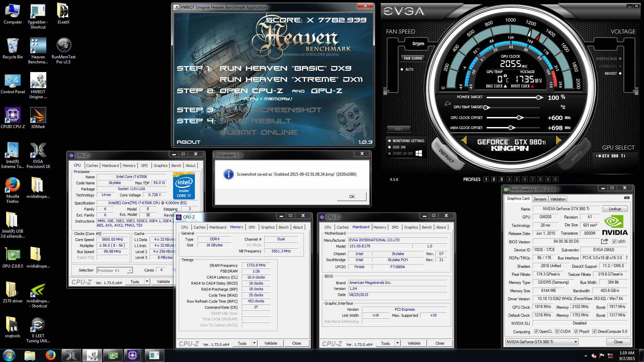644x362 pixels.
Task: Open the NVIDIA GeForce GTX 980 Ti dropdown
Action: click(x=576, y=342)
